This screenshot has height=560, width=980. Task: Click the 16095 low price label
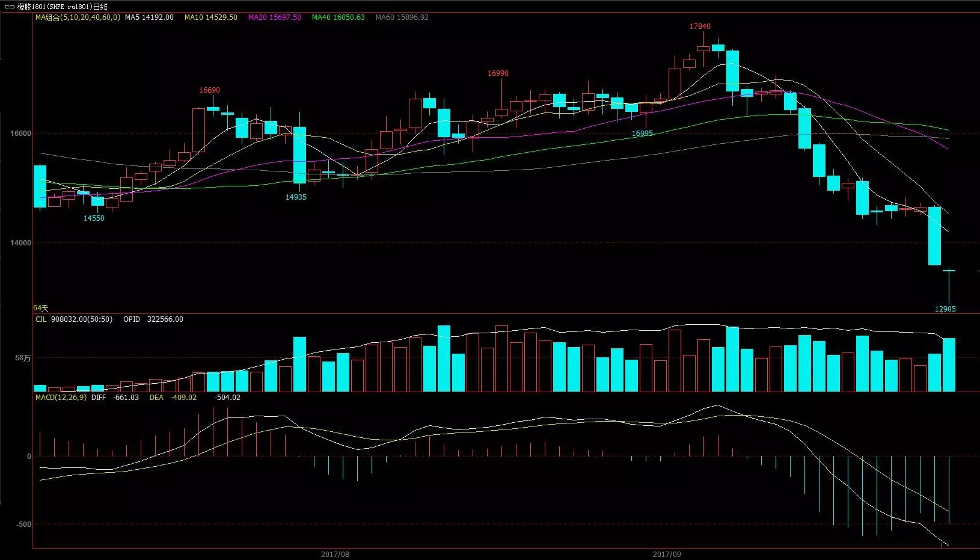click(x=642, y=134)
